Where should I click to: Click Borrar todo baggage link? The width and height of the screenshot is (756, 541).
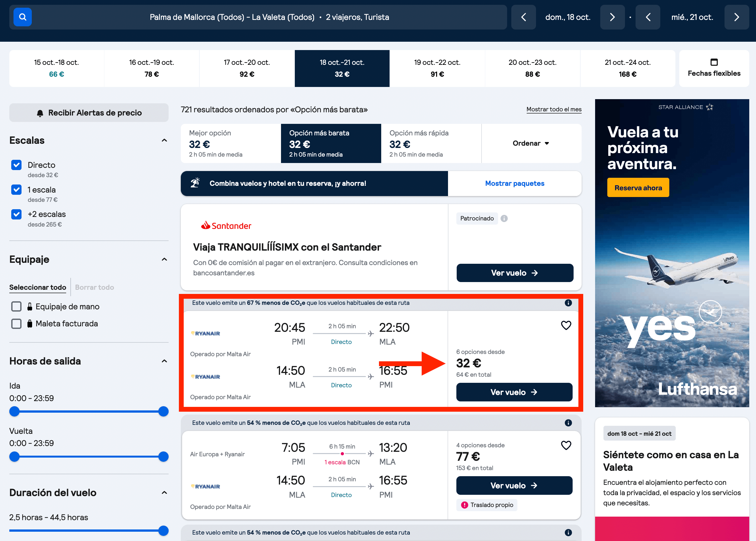pyautogui.click(x=94, y=287)
